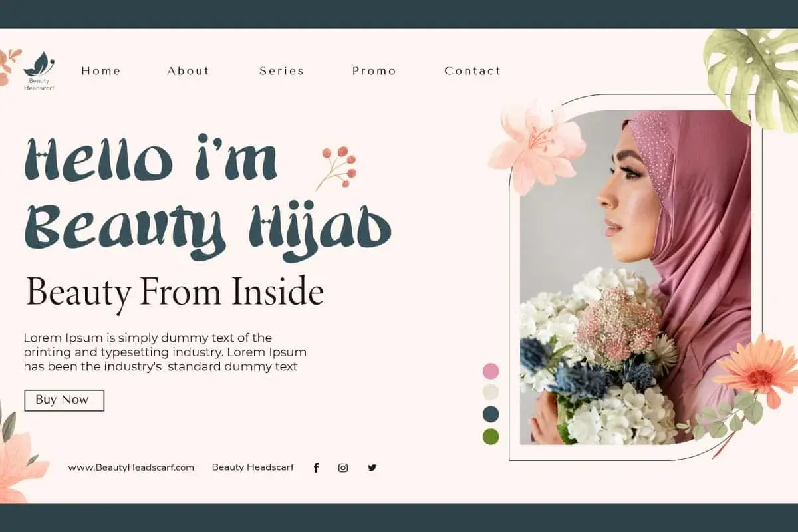Click the Beauty Headscarf footer text
Image resolution: width=798 pixels, height=532 pixels.
[x=253, y=467]
